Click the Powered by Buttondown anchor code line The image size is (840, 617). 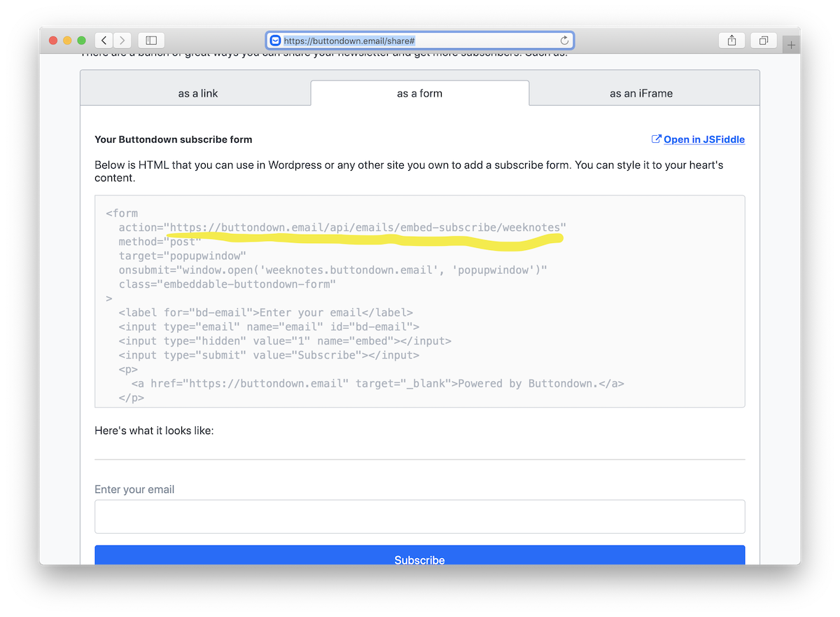coord(377,384)
